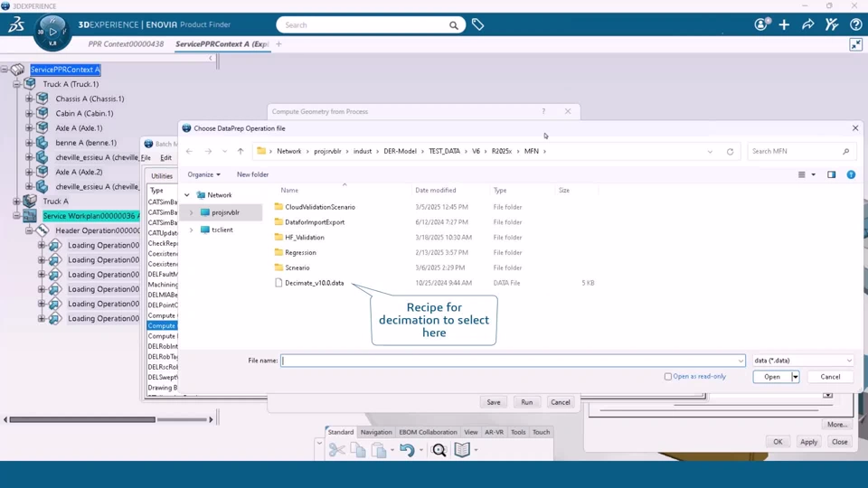Expand the tsclient node in navigation pane

[192, 230]
